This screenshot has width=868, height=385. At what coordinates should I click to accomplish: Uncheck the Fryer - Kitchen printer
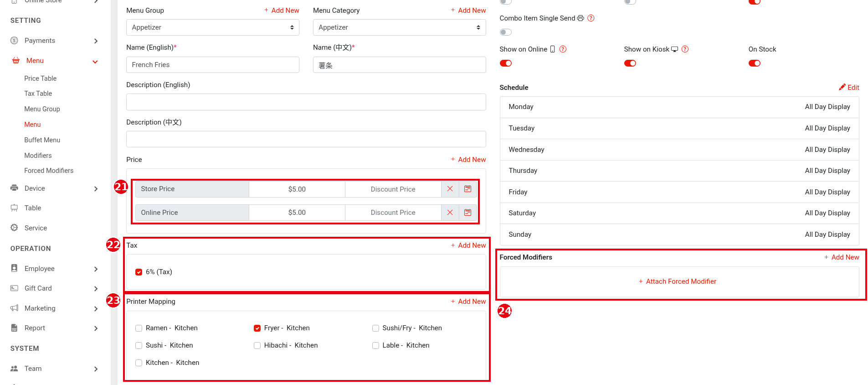point(257,328)
